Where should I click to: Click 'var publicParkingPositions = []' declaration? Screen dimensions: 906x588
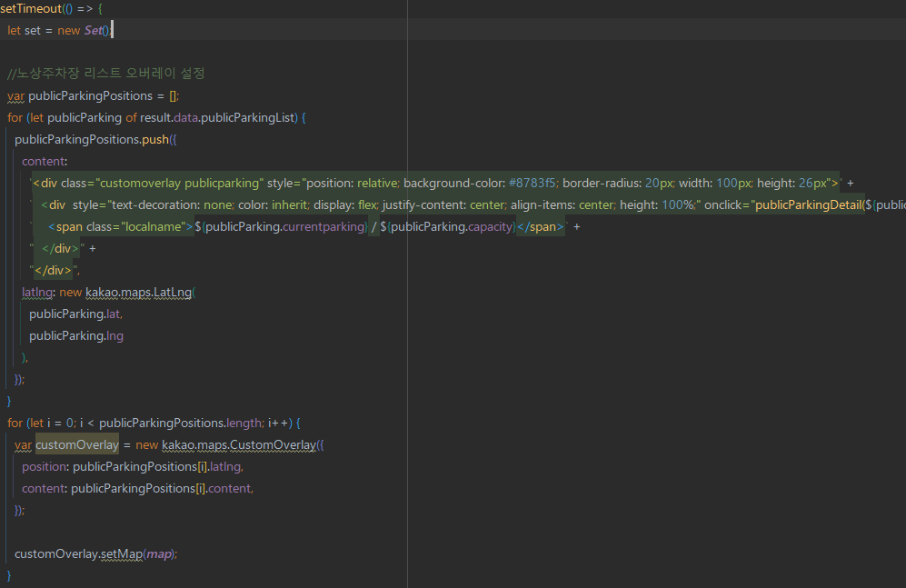(93, 96)
